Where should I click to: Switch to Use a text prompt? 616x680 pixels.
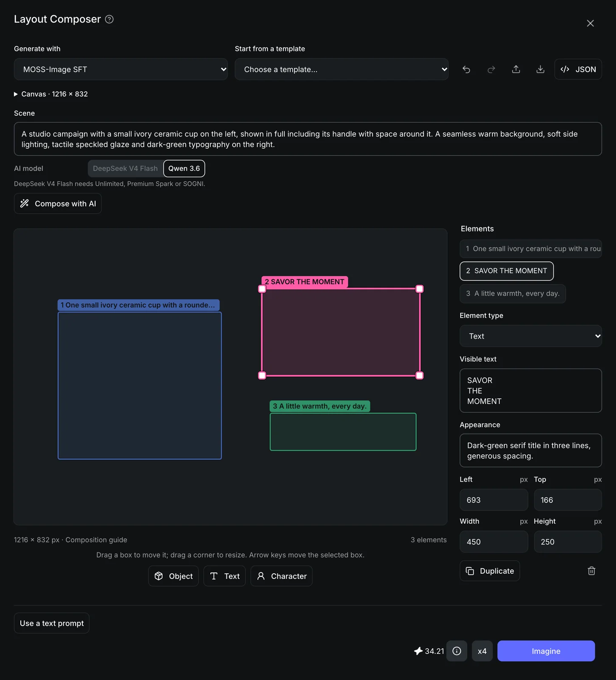click(52, 623)
